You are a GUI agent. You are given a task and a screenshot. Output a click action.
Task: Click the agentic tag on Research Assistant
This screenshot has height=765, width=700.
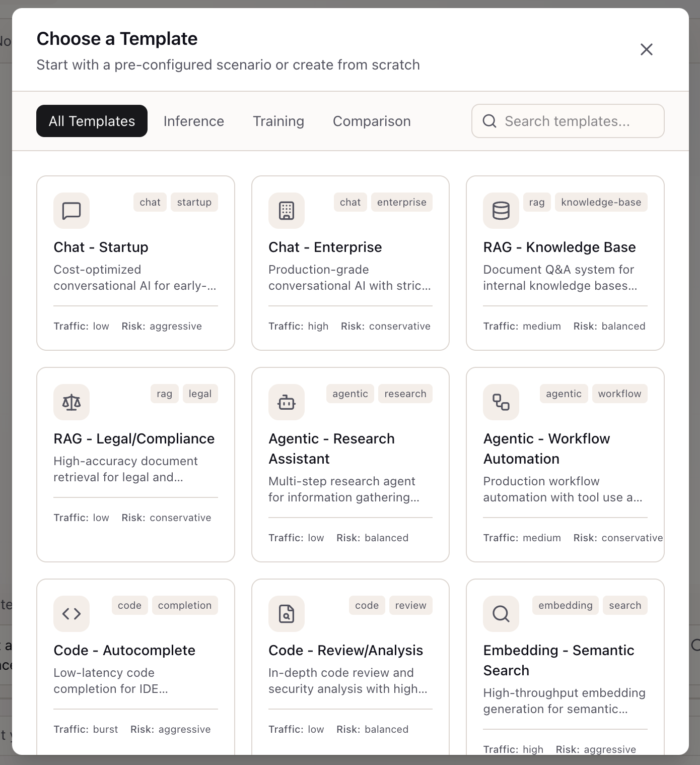coord(349,394)
